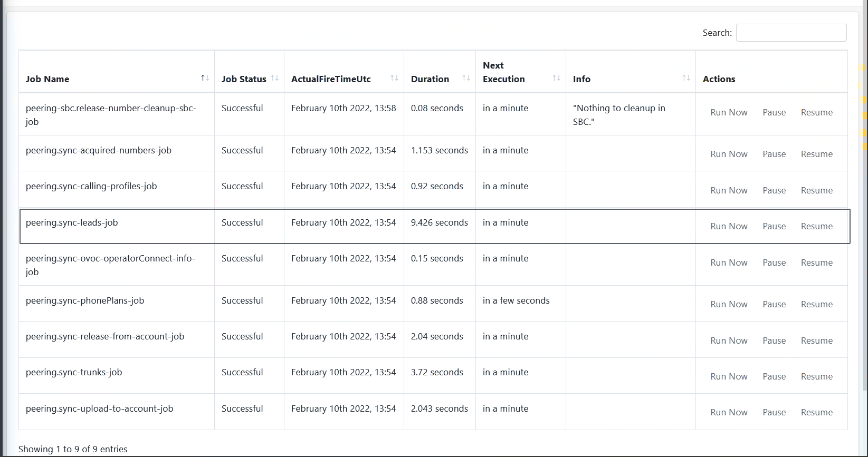The image size is (868, 457).
Task: Click the peering.sync-calling-profiles-job name
Action: [x=91, y=186]
